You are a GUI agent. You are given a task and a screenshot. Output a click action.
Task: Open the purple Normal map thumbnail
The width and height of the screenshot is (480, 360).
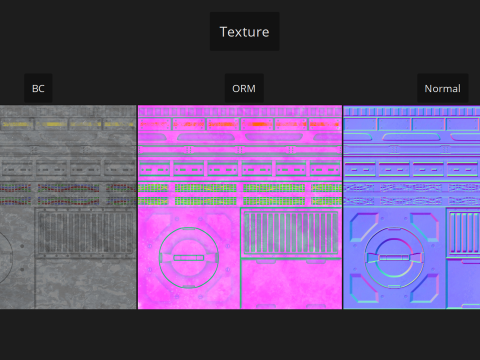(x=412, y=207)
